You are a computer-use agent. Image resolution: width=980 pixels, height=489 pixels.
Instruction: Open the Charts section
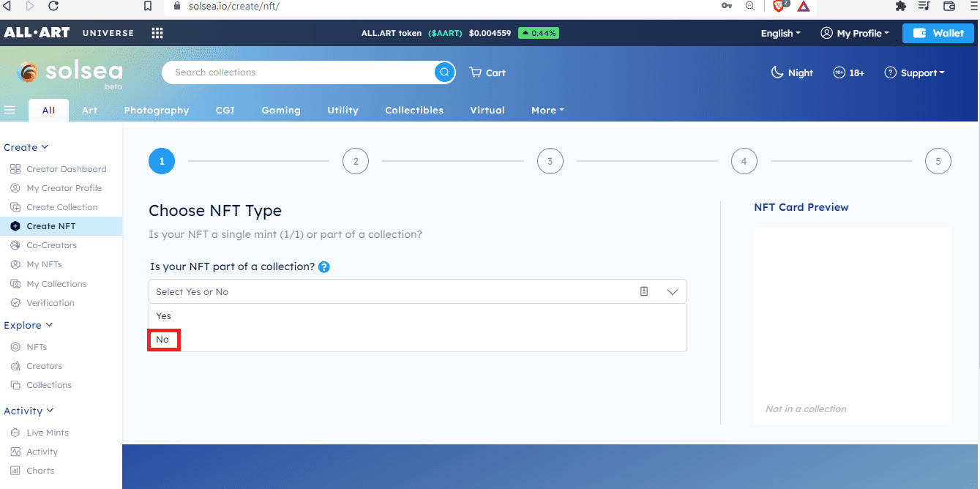[x=39, y=470]
